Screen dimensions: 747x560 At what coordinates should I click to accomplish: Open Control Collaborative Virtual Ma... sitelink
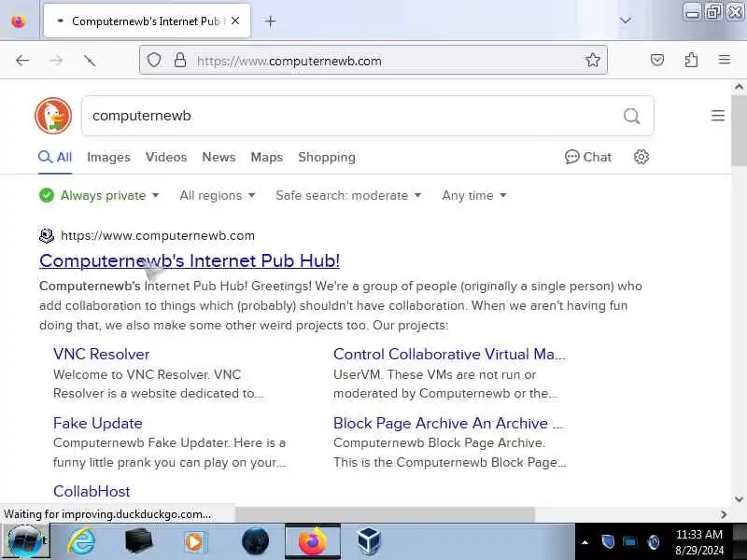click(x=449, y=354)
